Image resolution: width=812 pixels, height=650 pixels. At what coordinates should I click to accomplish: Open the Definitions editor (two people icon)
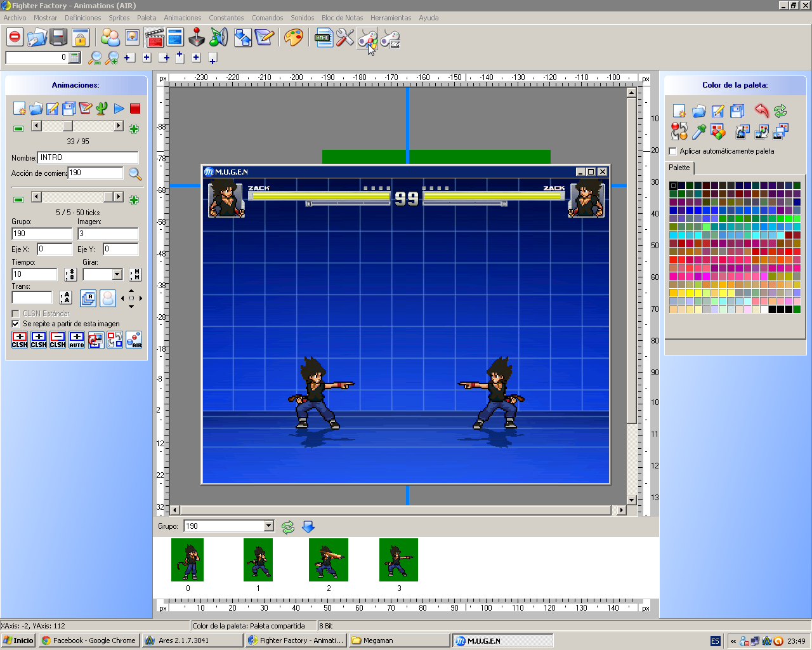coord(110,37)
